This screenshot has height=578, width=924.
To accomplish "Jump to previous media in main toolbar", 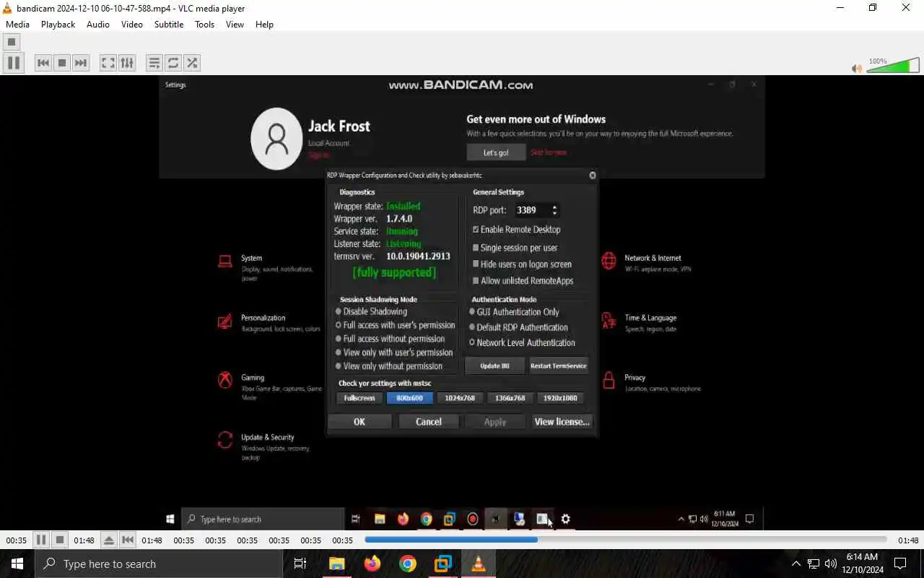I will click(43, 63).
